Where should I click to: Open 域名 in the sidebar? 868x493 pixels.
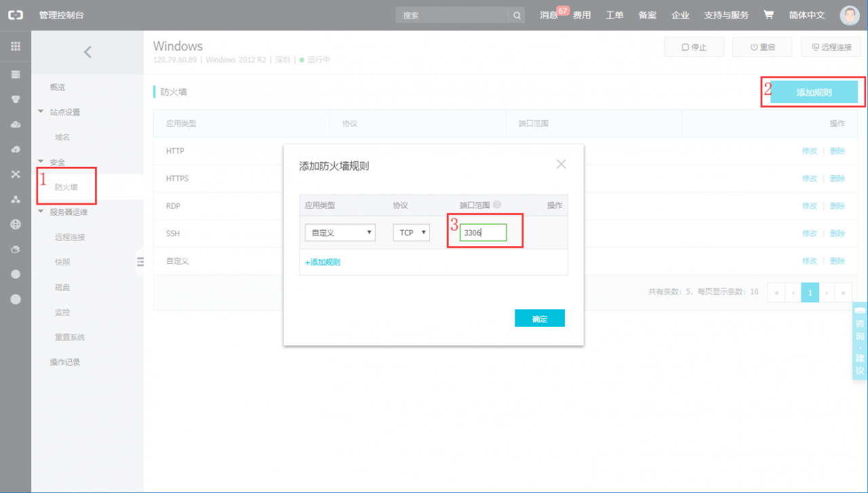point(62,137)
